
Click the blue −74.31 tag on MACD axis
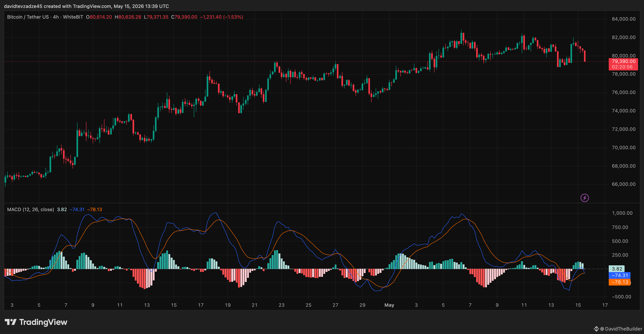[x=619, y=275]
